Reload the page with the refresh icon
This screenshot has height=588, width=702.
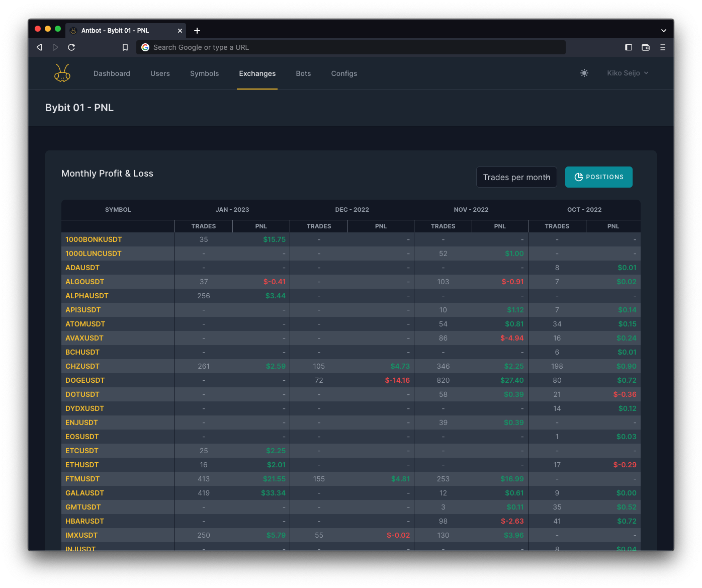point(71,47)
